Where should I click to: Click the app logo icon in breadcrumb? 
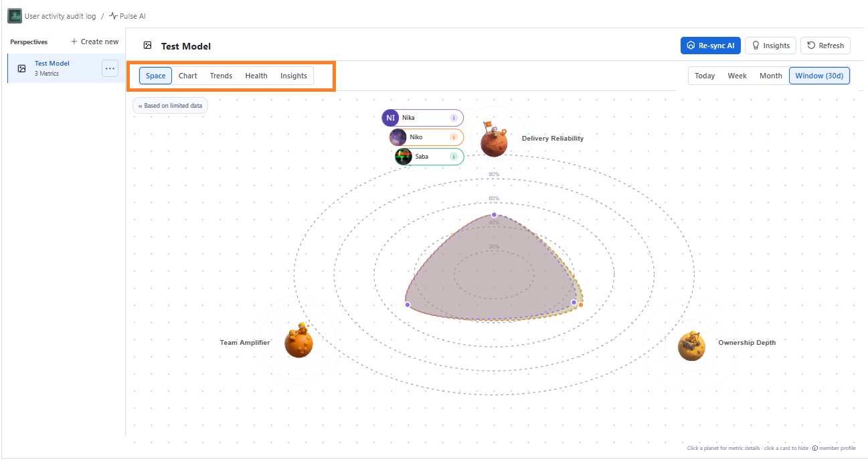tap(15, 15)
